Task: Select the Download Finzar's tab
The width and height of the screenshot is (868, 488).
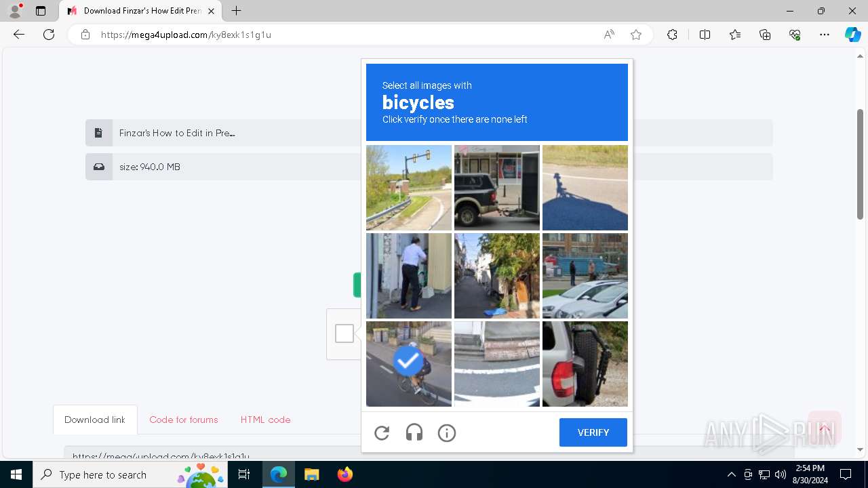Action: pyautogui.click(x=140, y=11)
